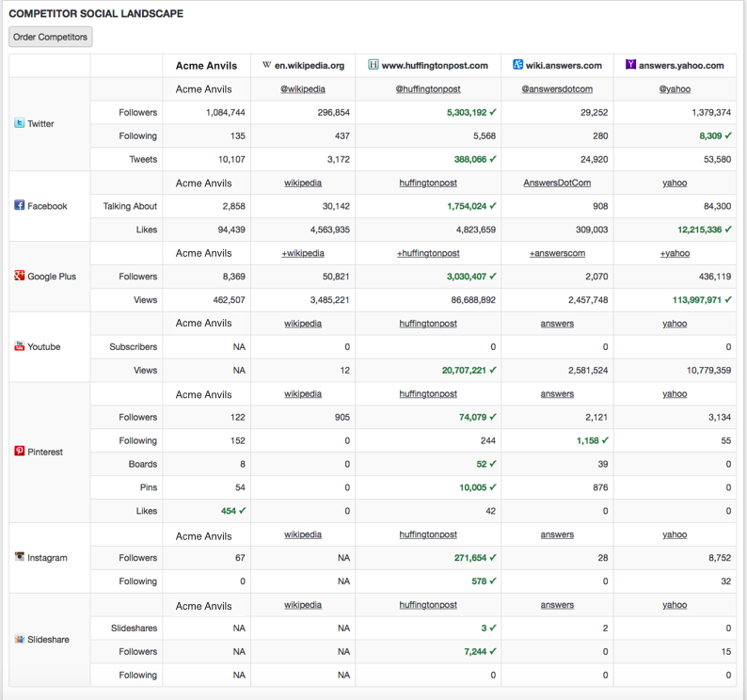
Task: Open answers link in Youtube row
Action: pyautogui.click(x=557, y=324)
